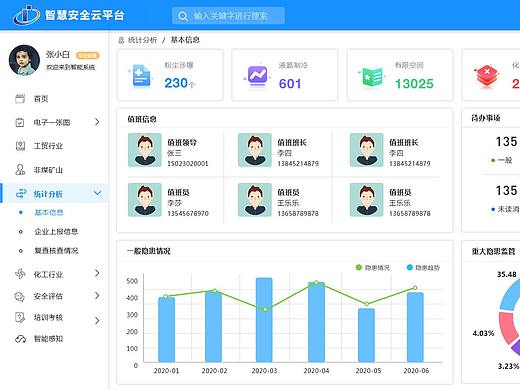The image size is (520, 390).
Task: Click the 值班员 李莎 avatar
Action: (145, 200)
